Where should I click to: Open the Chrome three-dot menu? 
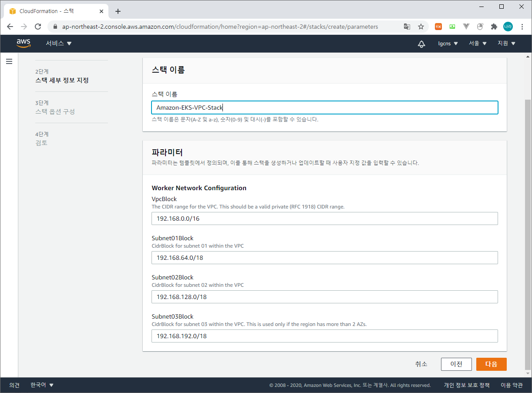[x=522, y=27]
